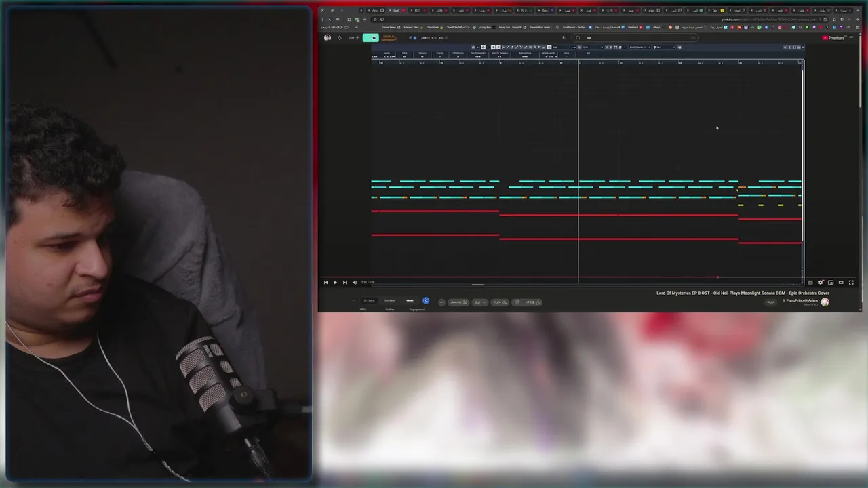Screen dimensions: 868x488
Task: Select the Overview tab
Action: pos(389,300)
